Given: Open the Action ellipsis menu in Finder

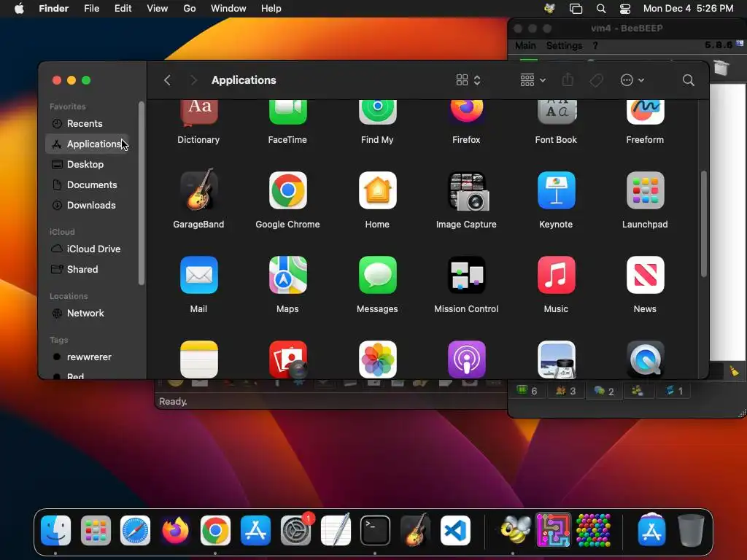Looking at the screenshot, I should pyautogui.click(x=632, y=80).
